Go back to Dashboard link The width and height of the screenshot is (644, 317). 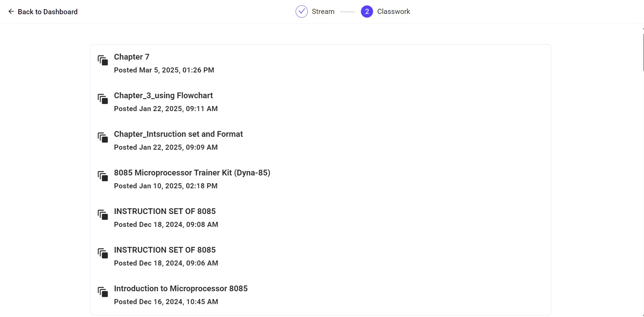click(47, 12)
